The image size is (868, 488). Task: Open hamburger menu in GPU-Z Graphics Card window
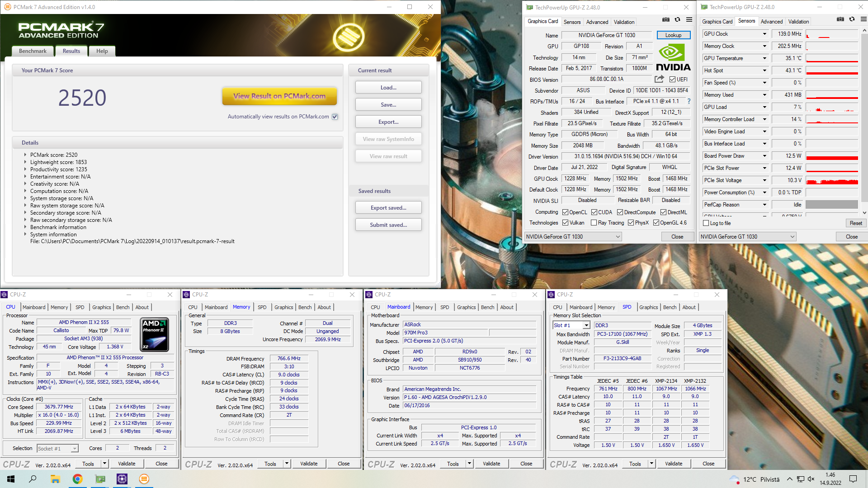tap(689, 20)
